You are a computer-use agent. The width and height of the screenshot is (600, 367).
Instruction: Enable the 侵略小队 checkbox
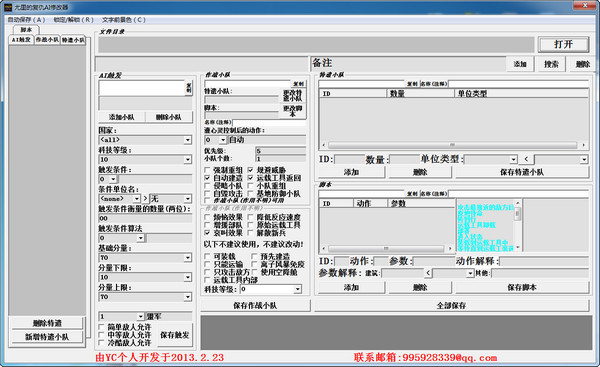point(207,186)
